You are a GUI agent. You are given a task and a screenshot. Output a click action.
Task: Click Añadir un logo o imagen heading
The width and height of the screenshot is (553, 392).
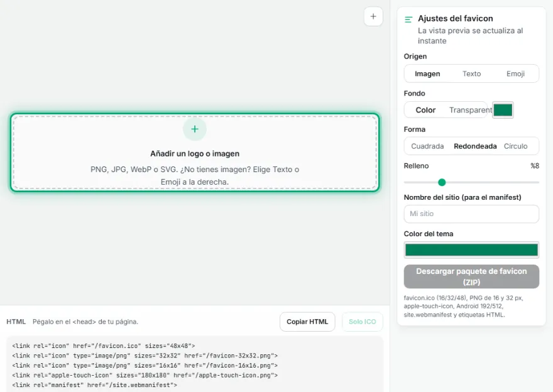(x=195, y=154)
